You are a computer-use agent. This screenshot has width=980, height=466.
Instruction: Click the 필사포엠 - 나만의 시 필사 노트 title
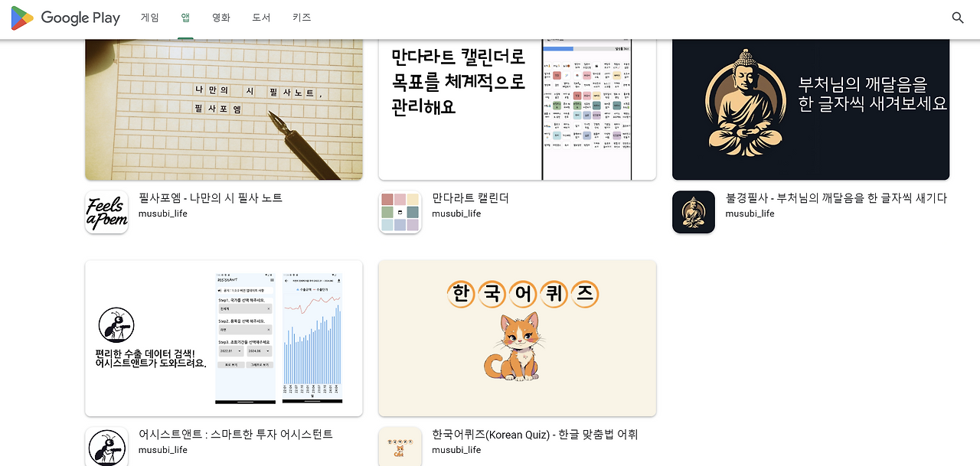(211, 197)
